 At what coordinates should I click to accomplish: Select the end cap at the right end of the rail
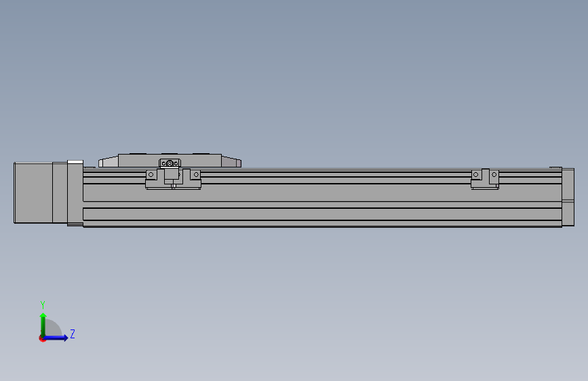568,197
